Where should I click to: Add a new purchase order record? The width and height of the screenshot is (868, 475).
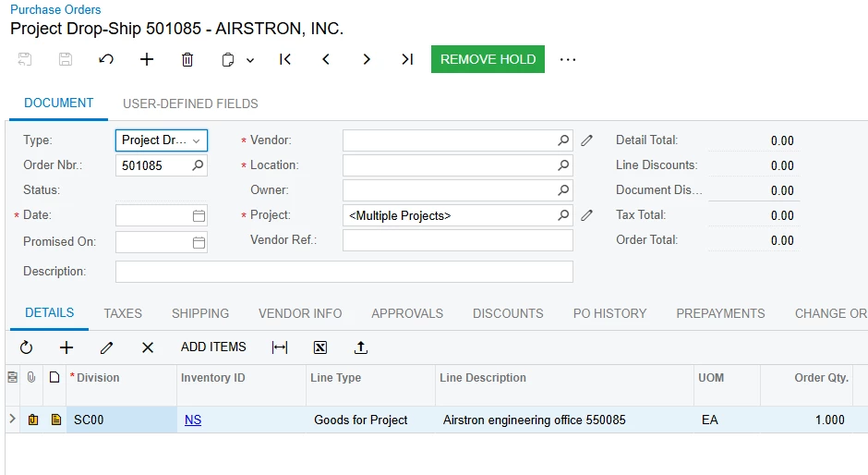pos(147,59)
